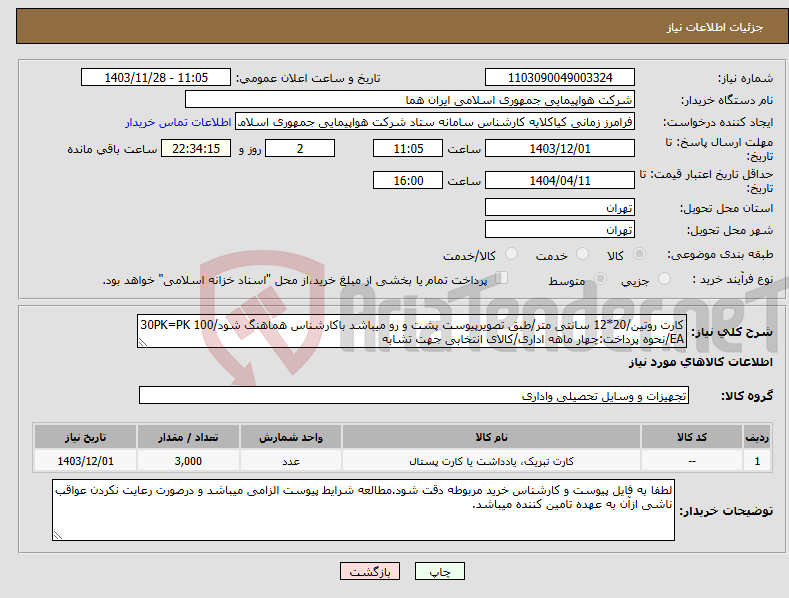
Task: Click the گروه کالا goods group field
Action: click(x=414, y=396)
